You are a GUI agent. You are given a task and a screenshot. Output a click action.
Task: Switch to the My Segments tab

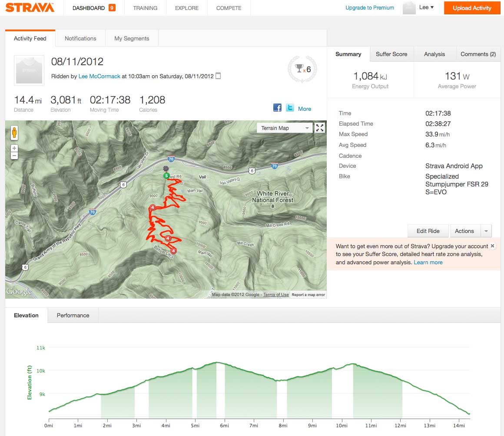(x=132, y=38)
